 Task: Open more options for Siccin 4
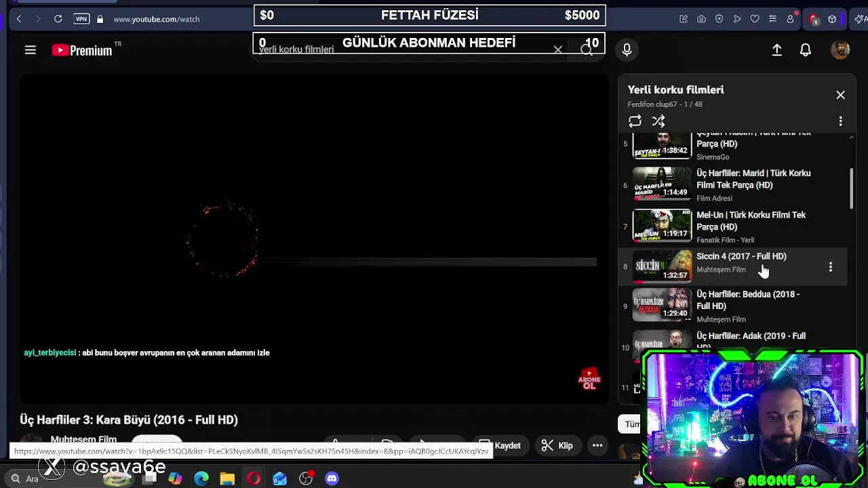[830, 267]
